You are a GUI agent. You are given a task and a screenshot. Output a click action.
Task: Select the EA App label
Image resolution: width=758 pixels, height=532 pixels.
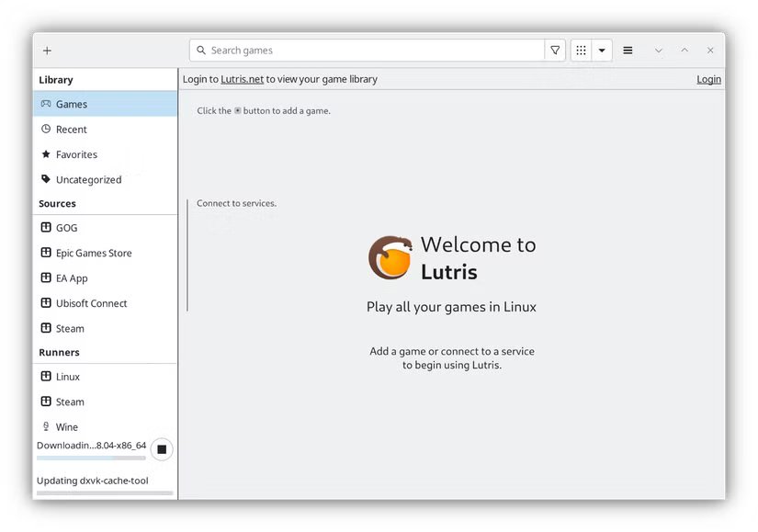(72, 278)
